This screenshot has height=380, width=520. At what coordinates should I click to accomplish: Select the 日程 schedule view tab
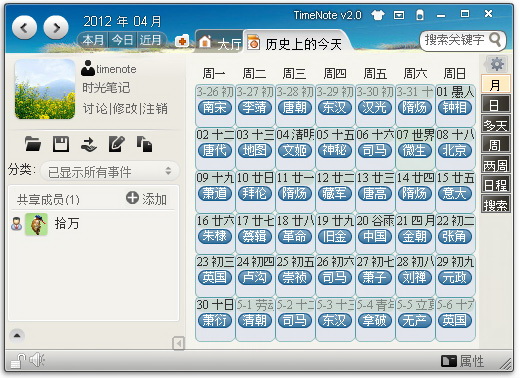point(496,184)
